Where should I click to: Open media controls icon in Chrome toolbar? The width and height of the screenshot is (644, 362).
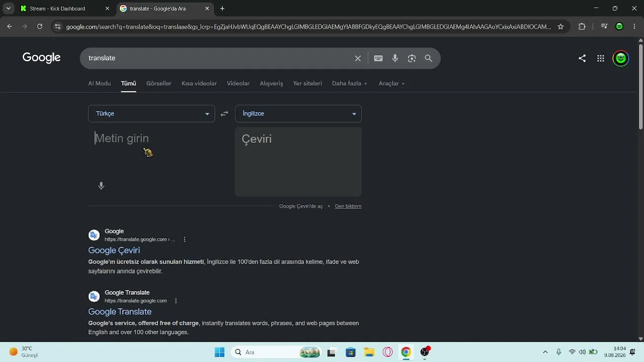click(604, 27)
